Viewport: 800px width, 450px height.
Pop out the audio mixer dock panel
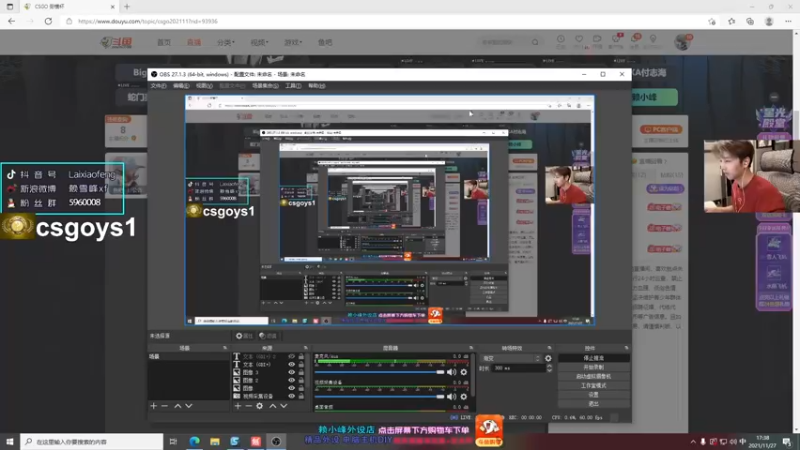pos(471,348)
